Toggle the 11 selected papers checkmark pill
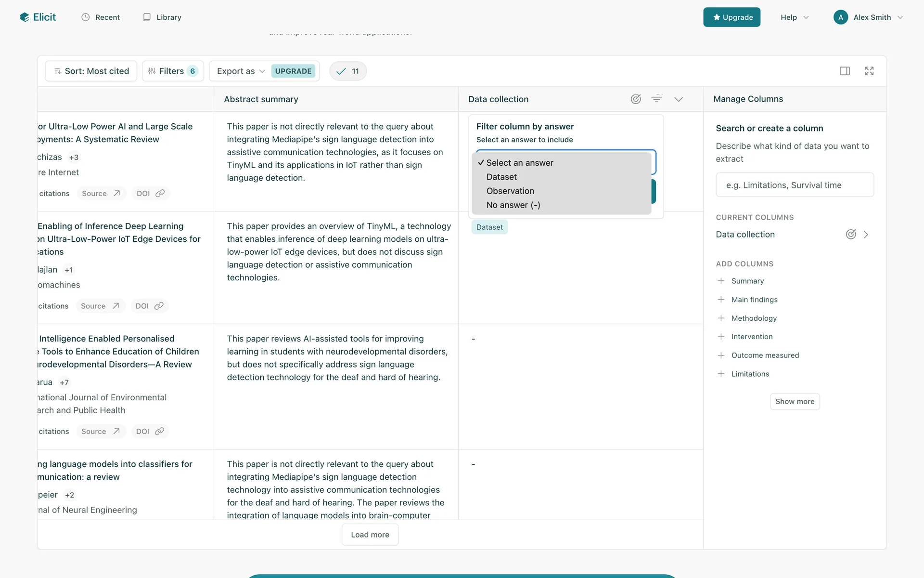The width and height of the screenshot is (924, 578). point(348,71)
